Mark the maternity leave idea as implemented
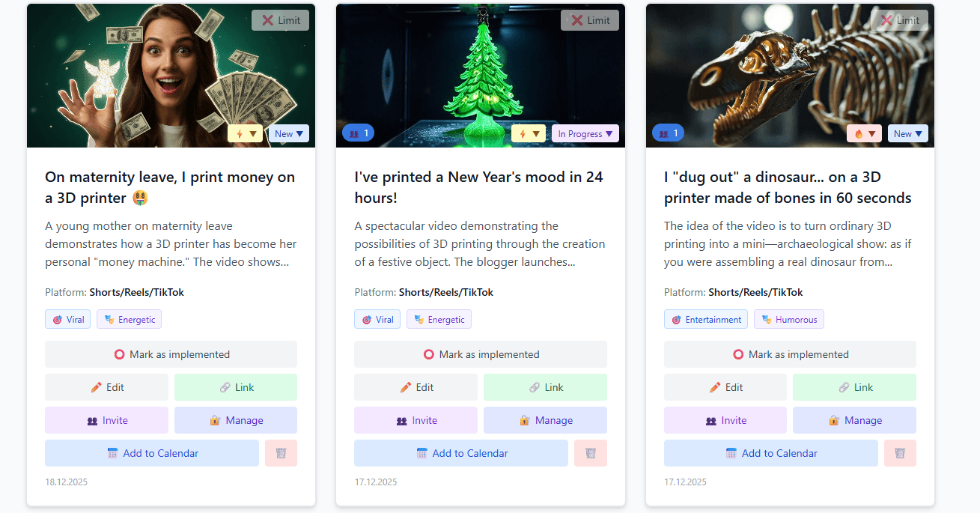The height and width of the screenshot is (513, 980). pos(171,354)
